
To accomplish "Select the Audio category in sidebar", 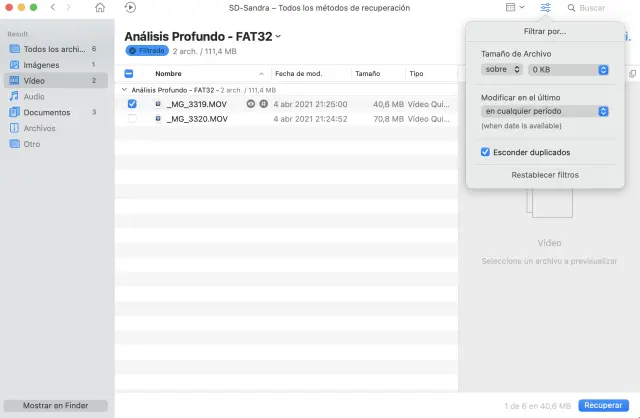I will [33, 96].
